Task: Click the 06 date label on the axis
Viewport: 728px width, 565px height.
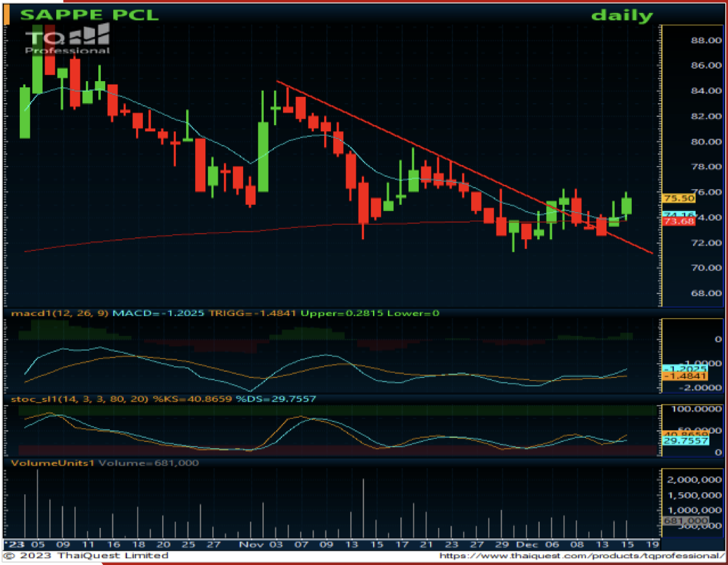Action: 552,544
